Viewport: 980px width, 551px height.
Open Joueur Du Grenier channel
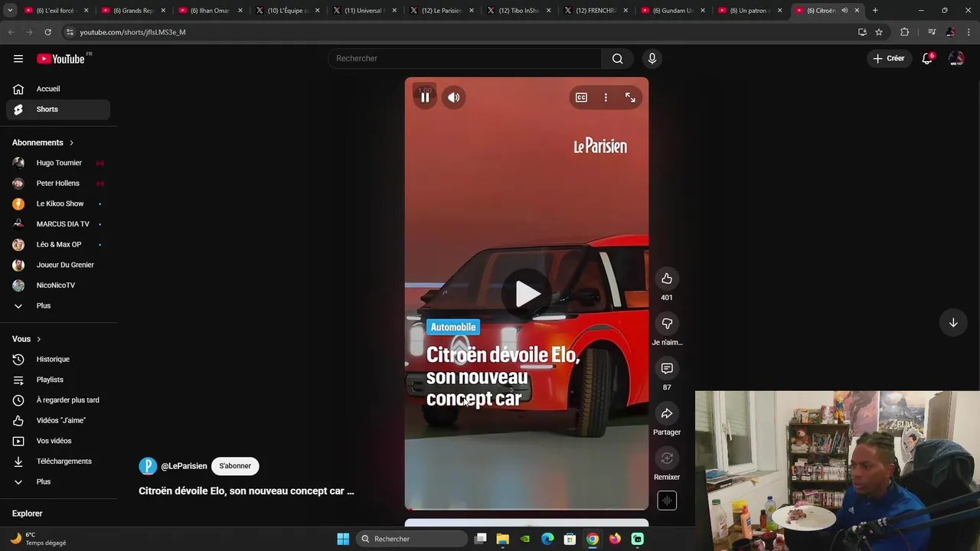58,265
